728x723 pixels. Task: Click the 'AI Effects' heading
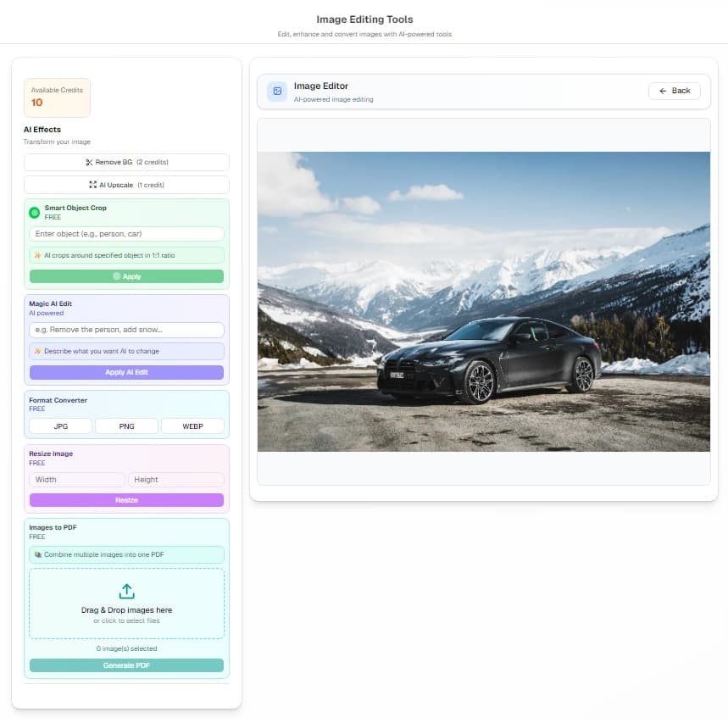(42, 130)
